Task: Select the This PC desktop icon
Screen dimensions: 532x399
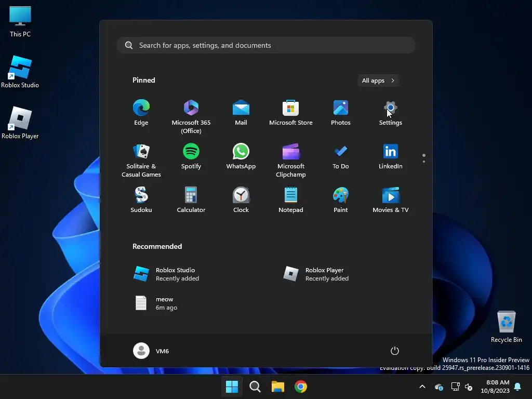Action: 20,22
